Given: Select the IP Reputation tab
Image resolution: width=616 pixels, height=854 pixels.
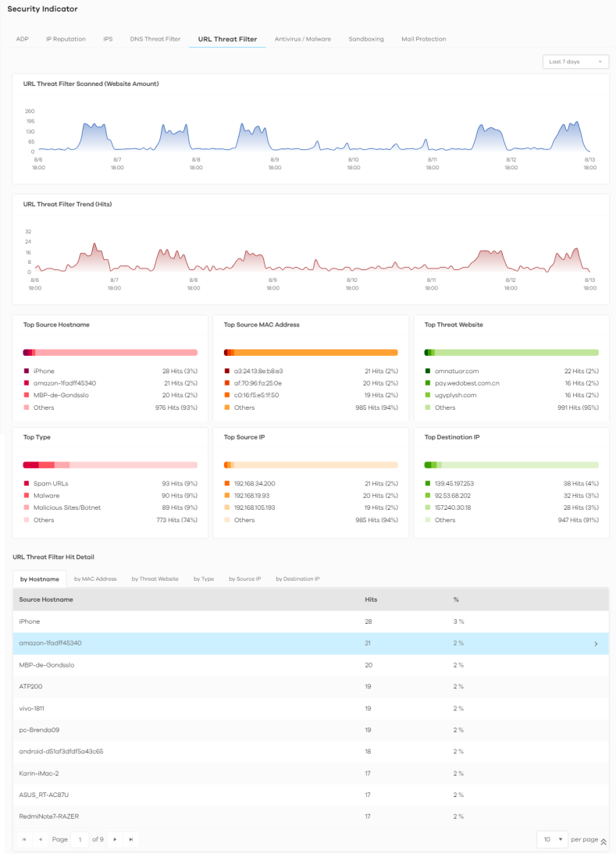Looking at the screenshot, I should pyautogui.click(x=66, y=38).
